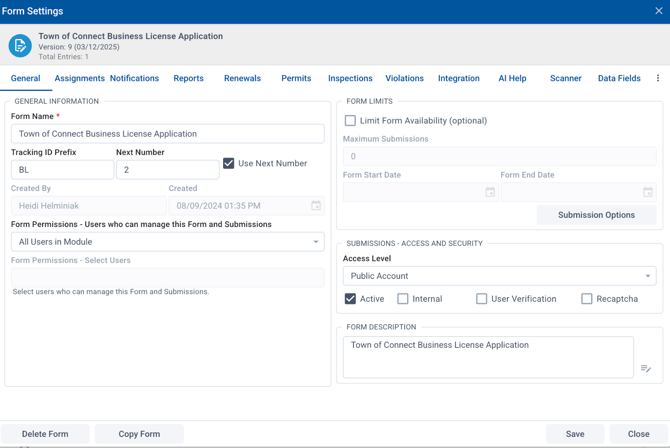
Task: Open the Form Start Date calendar picker
Action: (x=490, y=192)
